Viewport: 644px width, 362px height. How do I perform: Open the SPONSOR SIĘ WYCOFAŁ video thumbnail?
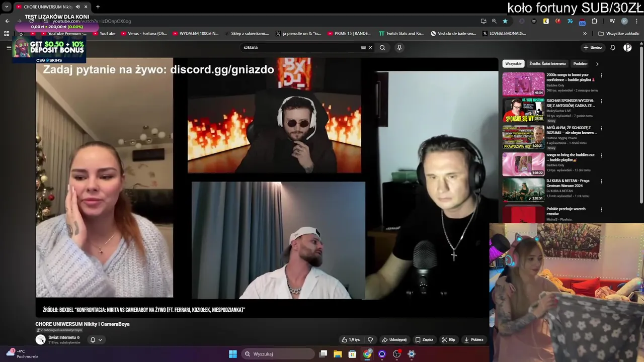pyautogui.click(x=523, y=111)
